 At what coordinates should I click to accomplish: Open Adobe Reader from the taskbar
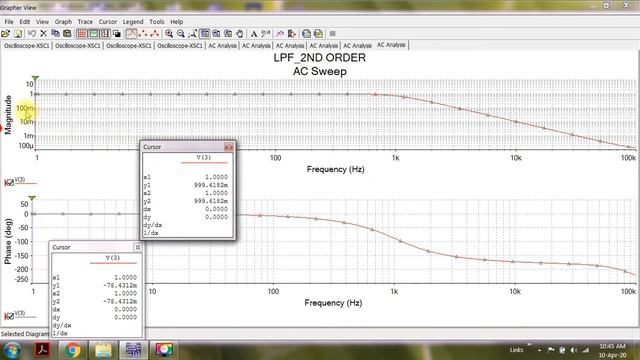point(42,350)
